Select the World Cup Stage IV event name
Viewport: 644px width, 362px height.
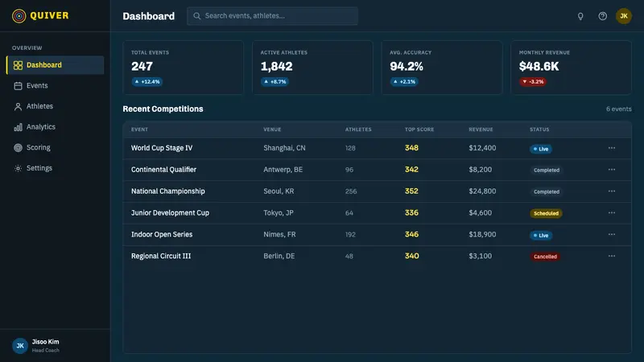click(162, 148)
